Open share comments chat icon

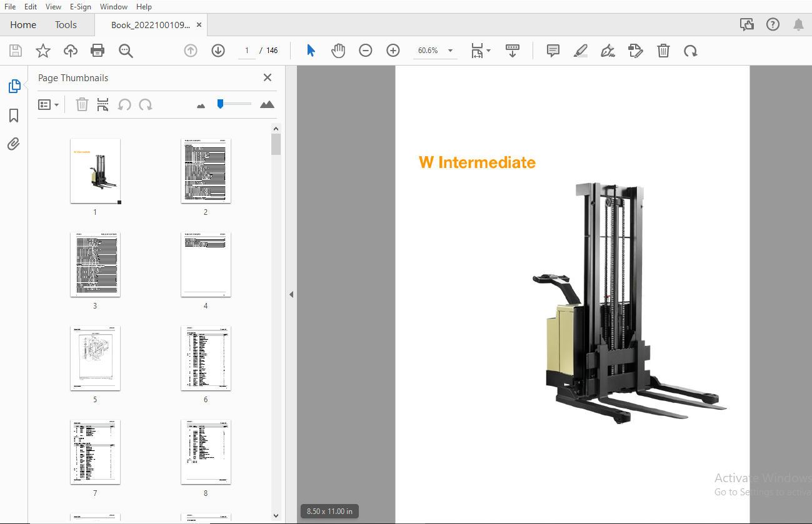[x=746, y=25]
